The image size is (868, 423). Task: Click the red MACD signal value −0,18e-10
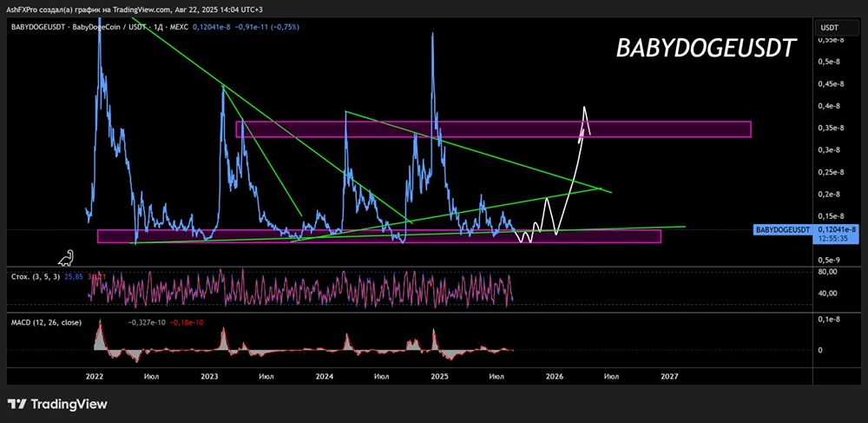[x=187, y=322]
